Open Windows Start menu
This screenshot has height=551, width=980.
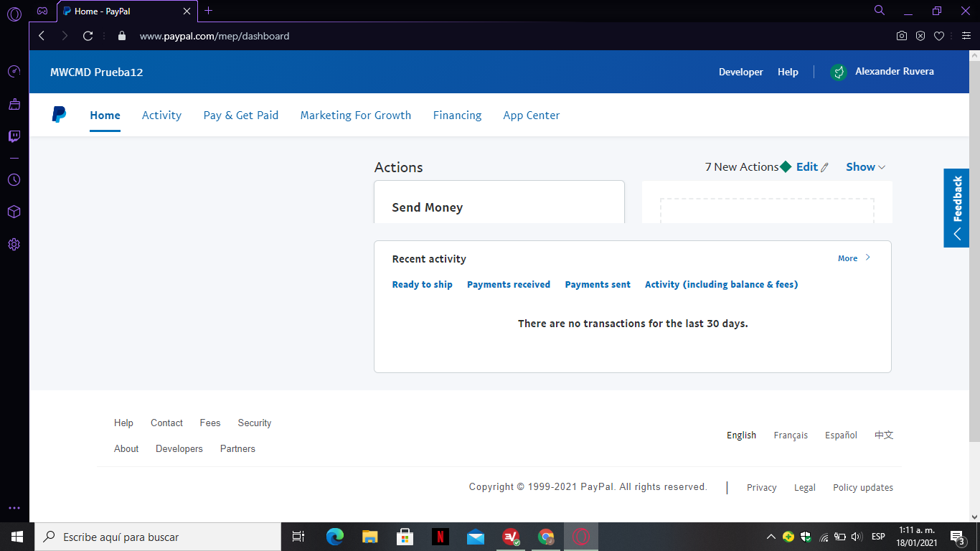17,537
